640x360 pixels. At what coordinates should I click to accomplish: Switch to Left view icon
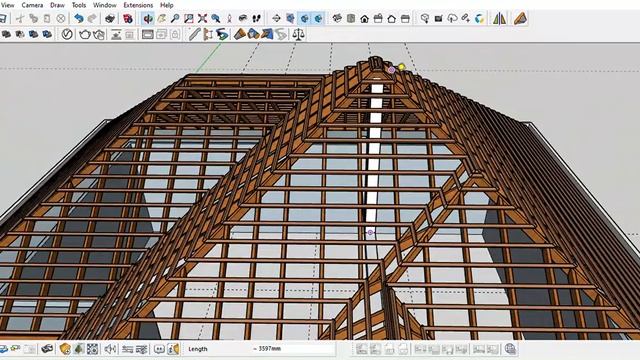coord(405,18)
